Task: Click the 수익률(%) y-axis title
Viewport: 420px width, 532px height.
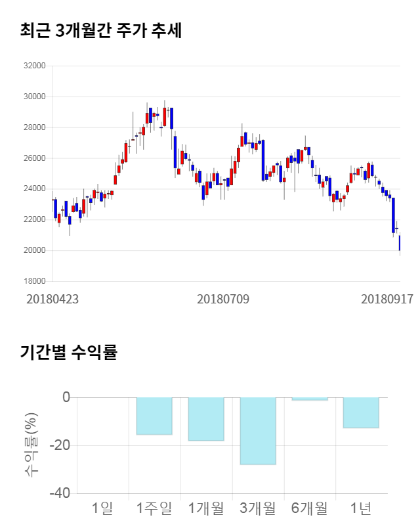Action: (31, 445)
